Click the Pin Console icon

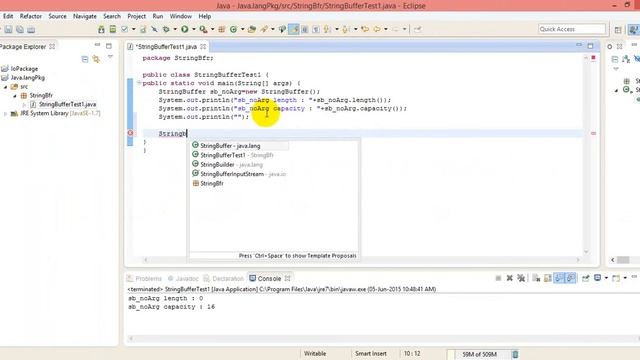pyautogui.click(x=585, y=278)
